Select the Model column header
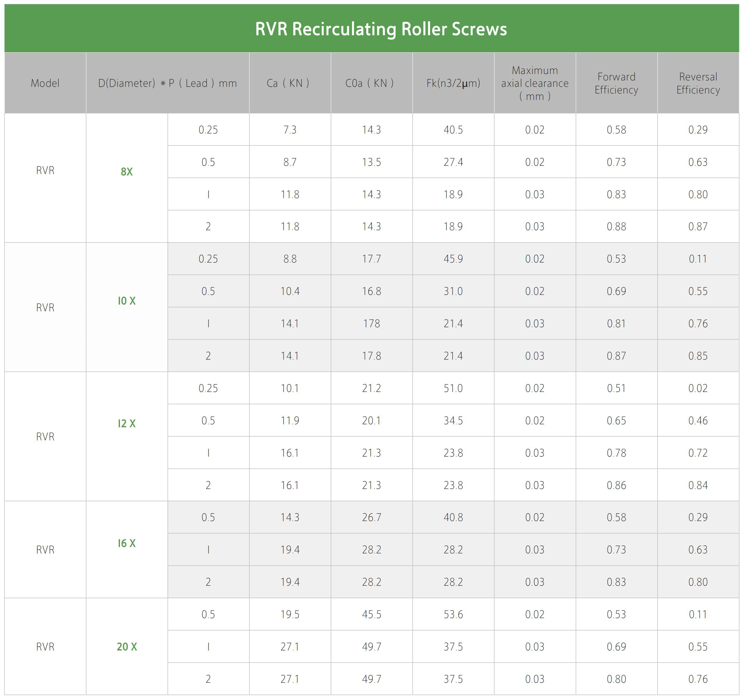743x700 pixels. pyautogui.click(x=45, y=83)
